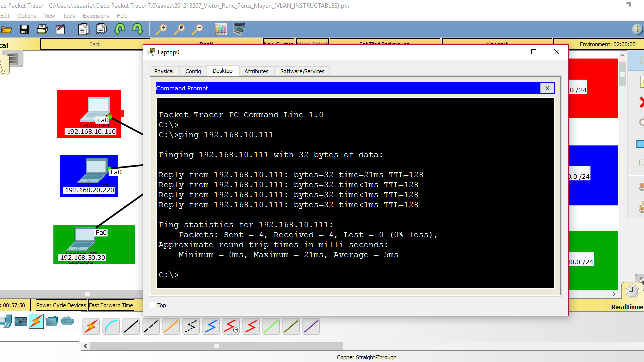The width and height of the screenshot is (644, 362).
Task: Pick the Delete red X tool
Action: point(641,103)
